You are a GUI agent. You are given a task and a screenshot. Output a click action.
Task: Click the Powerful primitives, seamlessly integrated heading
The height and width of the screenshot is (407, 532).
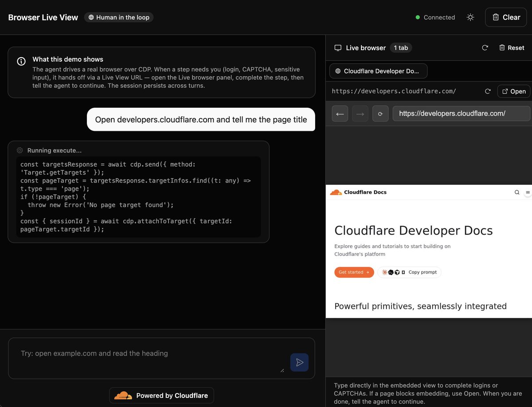pyautogui.click(x=420, y=306)
